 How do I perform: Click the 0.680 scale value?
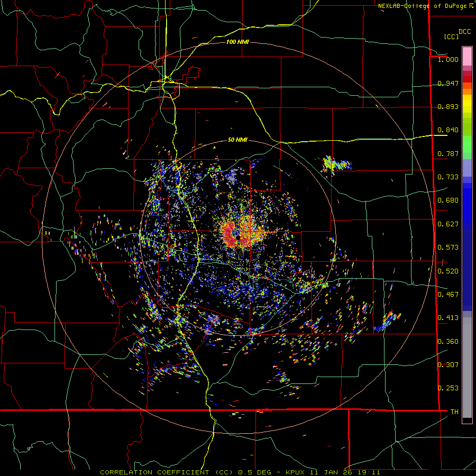(x=448, y=200)
